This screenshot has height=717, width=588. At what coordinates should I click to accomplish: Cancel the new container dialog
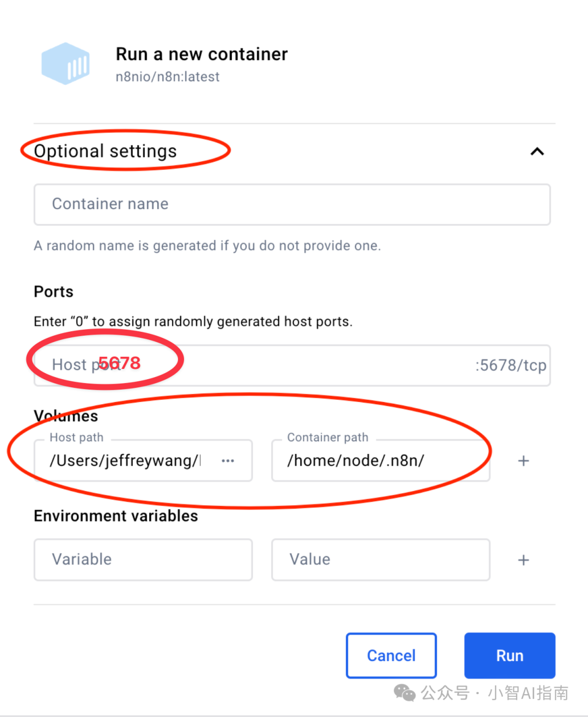pyautogui.click(x=391, y=655)
